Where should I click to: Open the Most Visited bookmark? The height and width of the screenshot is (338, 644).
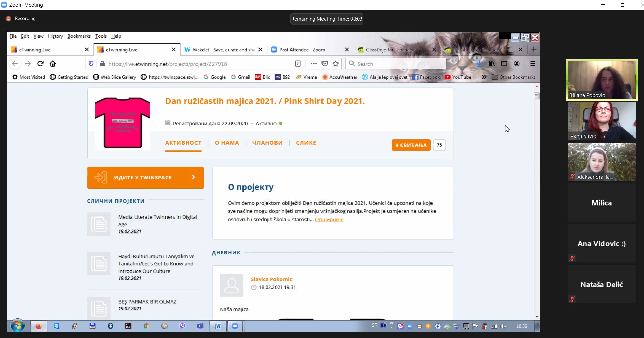pos(29,77)
